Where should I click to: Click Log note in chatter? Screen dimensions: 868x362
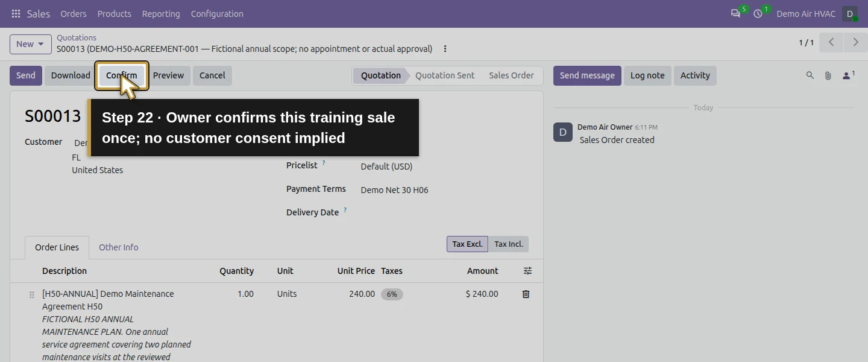[647, 75]
